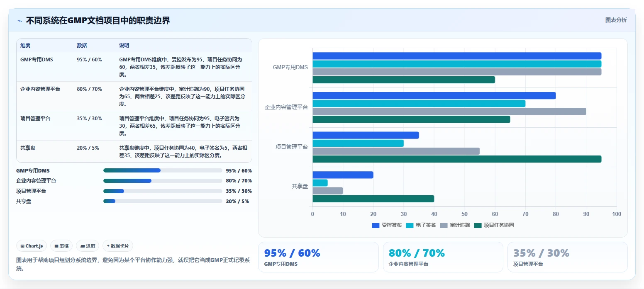Click the 共享盘 description mentioning 电子签名为5
This screenshot has height=289, width=644.
[183, 152]
